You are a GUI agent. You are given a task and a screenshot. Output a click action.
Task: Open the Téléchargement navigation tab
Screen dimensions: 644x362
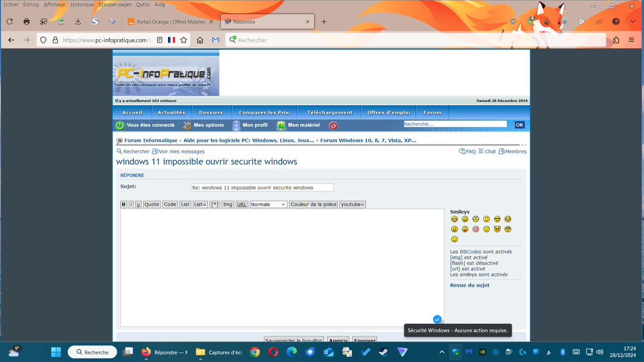[330, 113]
